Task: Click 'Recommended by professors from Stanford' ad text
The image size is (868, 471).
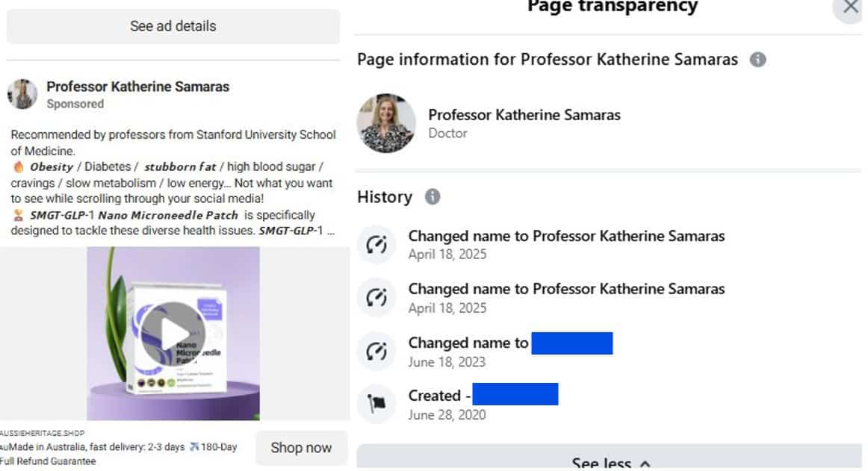Action: click(x=173, y=143)
